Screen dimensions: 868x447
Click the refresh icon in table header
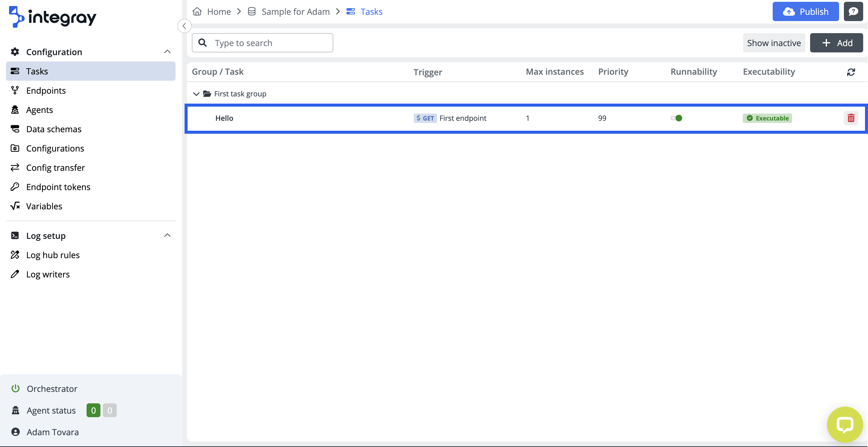click(x=851, y=72)
